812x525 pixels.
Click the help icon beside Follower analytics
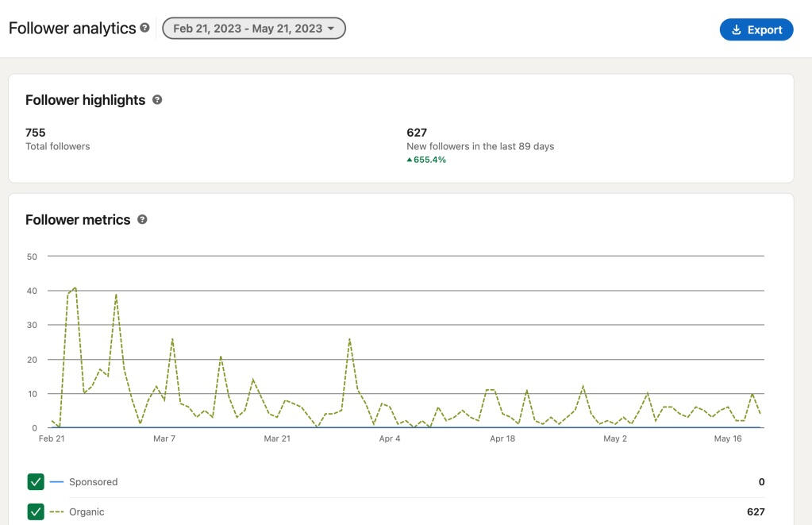point(144,28)
